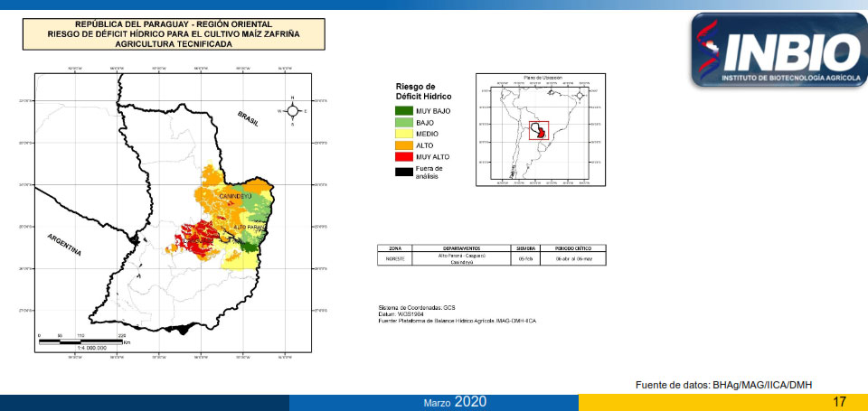The image size is (868, 411).
Task: Click the NORESTE cell in the table
Action: click(x=394, y=257)
